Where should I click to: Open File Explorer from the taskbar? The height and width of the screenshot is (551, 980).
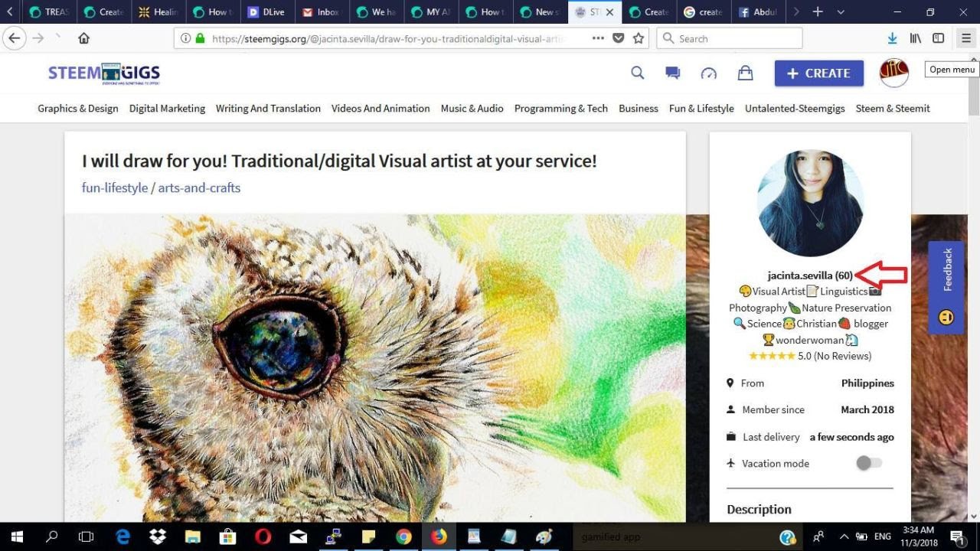(x=192, y=536)
